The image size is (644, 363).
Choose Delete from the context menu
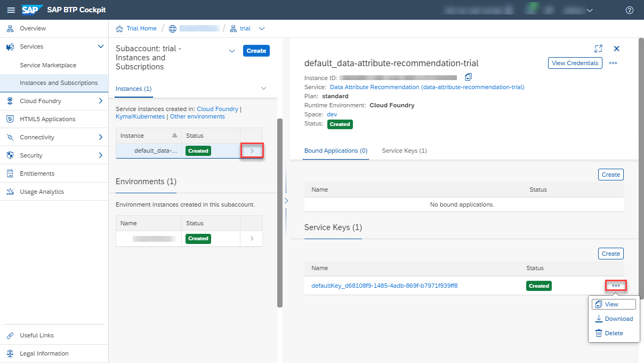614,333
